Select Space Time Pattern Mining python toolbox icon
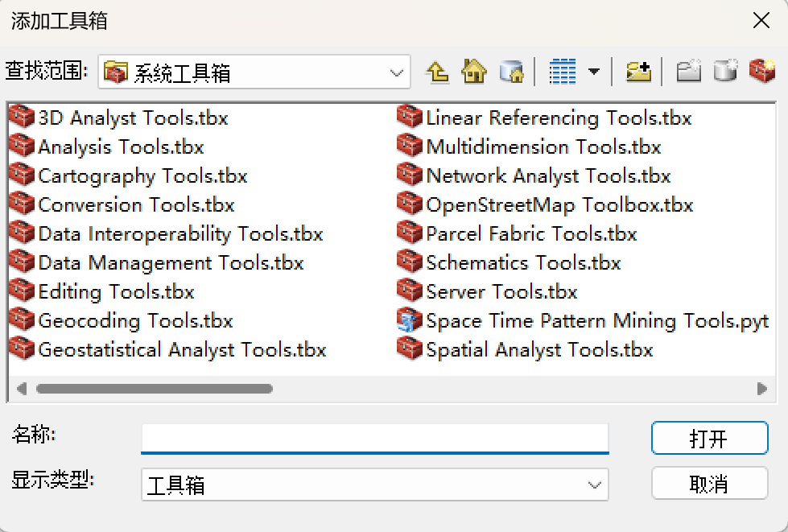Image resolution: width=788 pixels, height=532 pixels. click(x=410, y=320)
